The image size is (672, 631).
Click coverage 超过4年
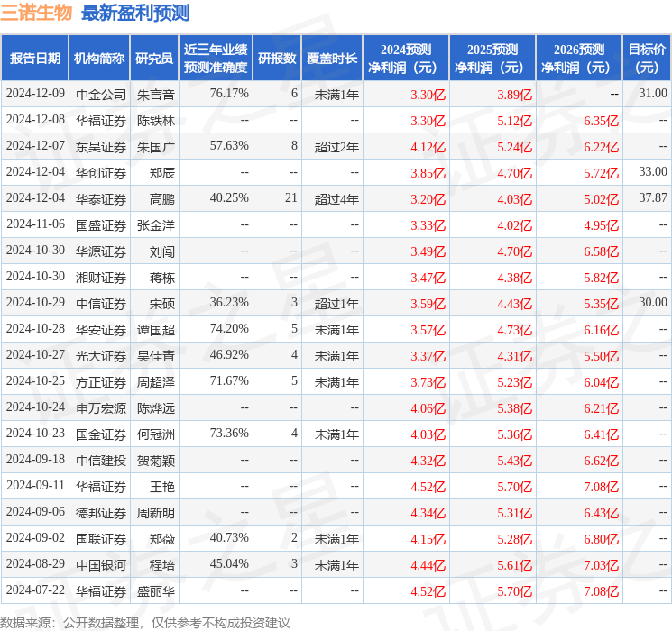[x=336, y=199]
